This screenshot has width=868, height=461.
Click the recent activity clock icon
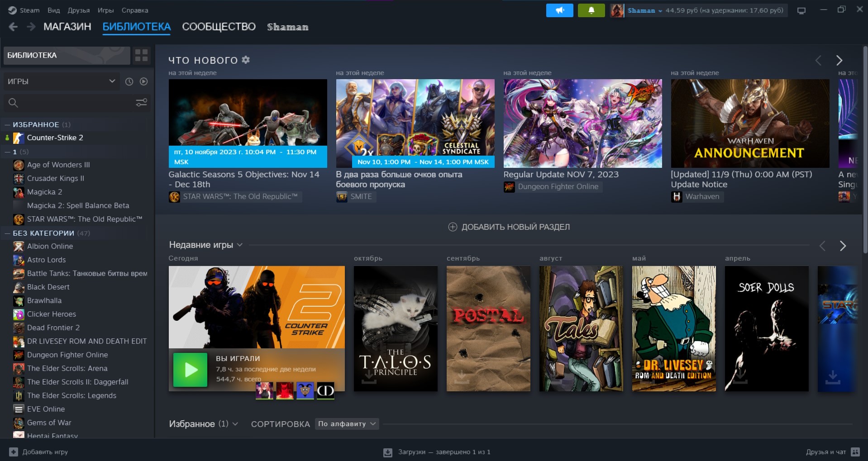[x=129, y=81]
